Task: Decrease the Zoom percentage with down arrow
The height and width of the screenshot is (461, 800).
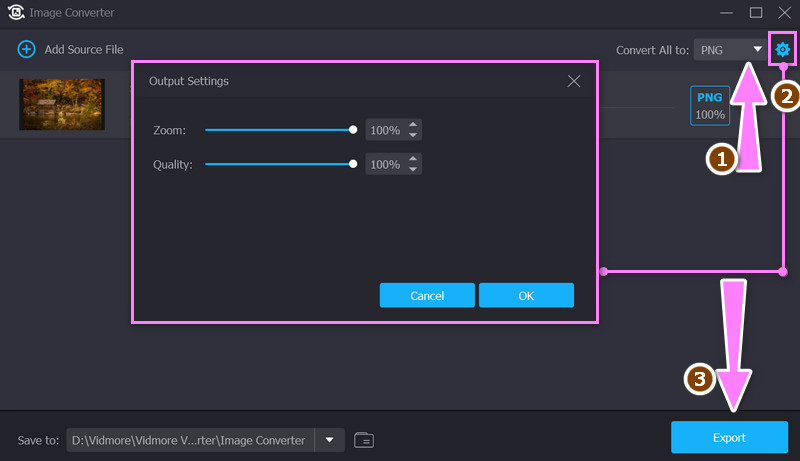Action: point(414,135)
